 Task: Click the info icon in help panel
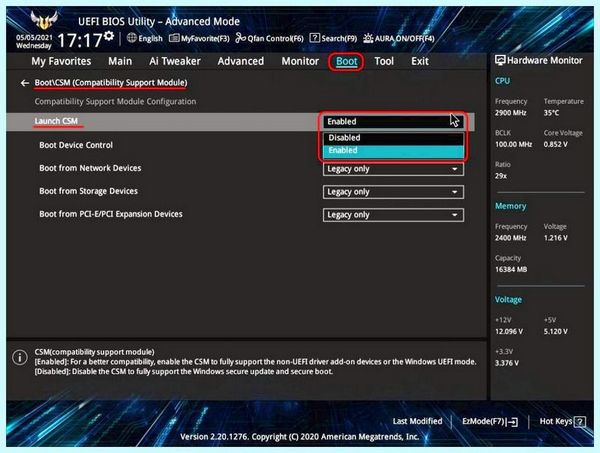tap(20, 357)
